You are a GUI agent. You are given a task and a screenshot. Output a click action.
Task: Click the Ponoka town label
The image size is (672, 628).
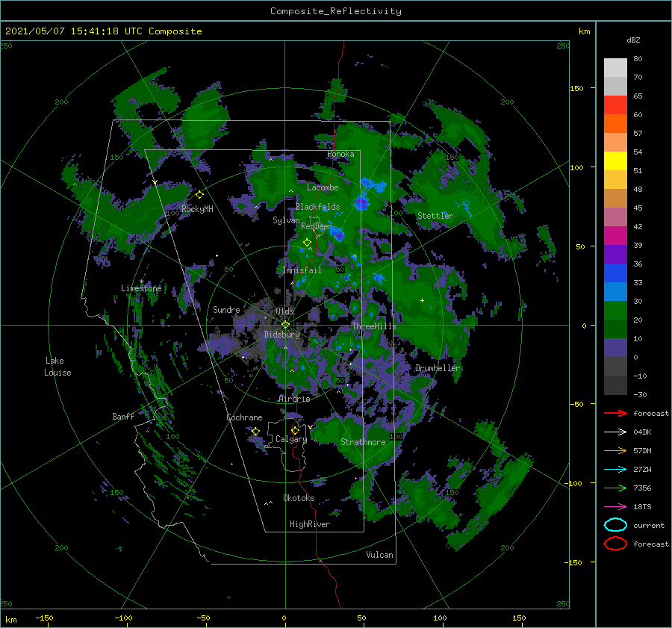[x=340, y=154]
